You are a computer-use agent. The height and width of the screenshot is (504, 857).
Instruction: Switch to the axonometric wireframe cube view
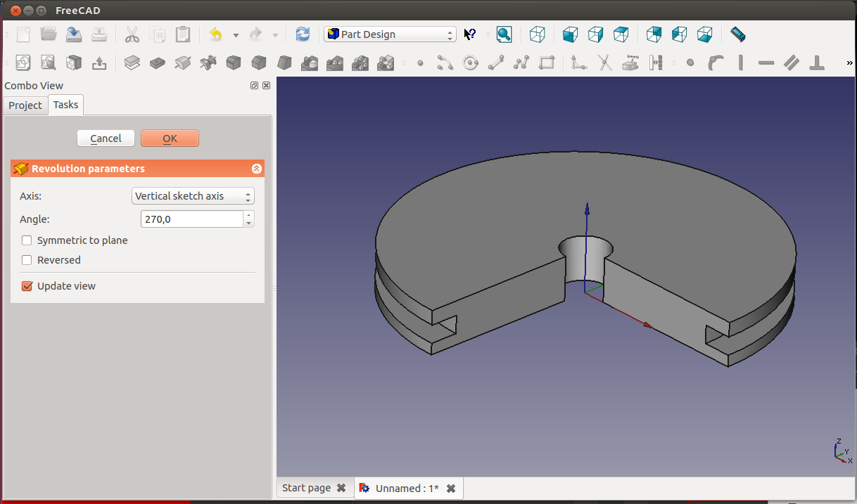click(538, 34)
